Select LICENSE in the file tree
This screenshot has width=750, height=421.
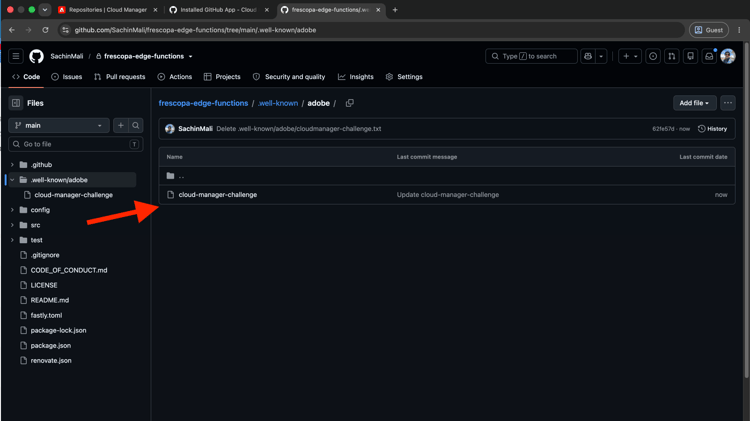point(44,285)
